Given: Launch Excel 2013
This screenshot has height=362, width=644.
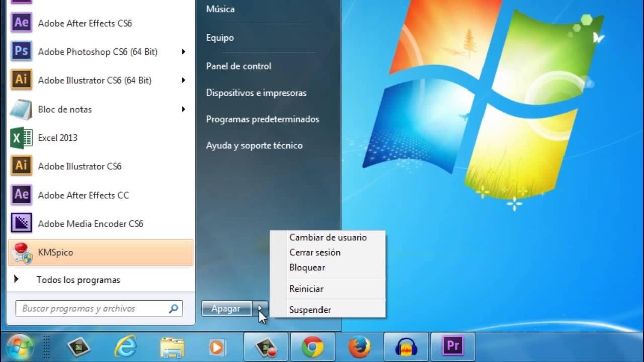Looking at the screenshot, I should pos(101,138).
